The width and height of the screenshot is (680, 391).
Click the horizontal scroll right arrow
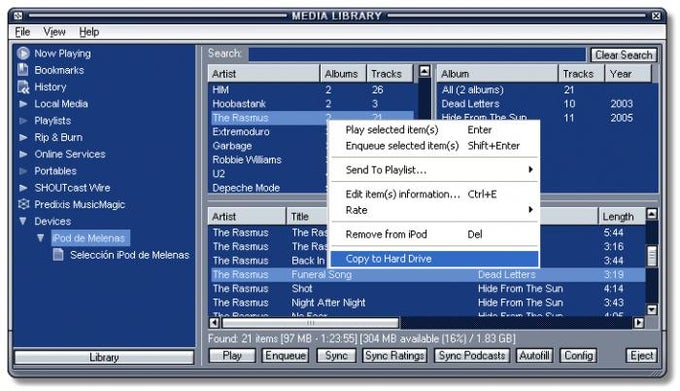(638, 323)
